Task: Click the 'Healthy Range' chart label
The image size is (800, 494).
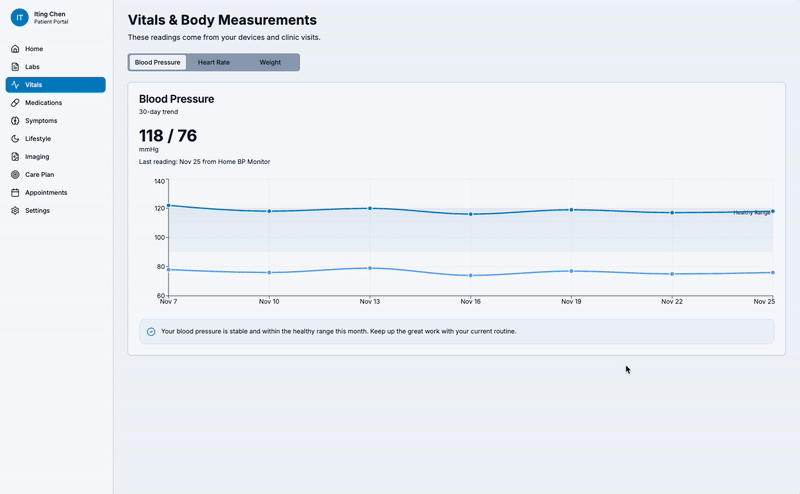Action: click(x=752, y=213)
